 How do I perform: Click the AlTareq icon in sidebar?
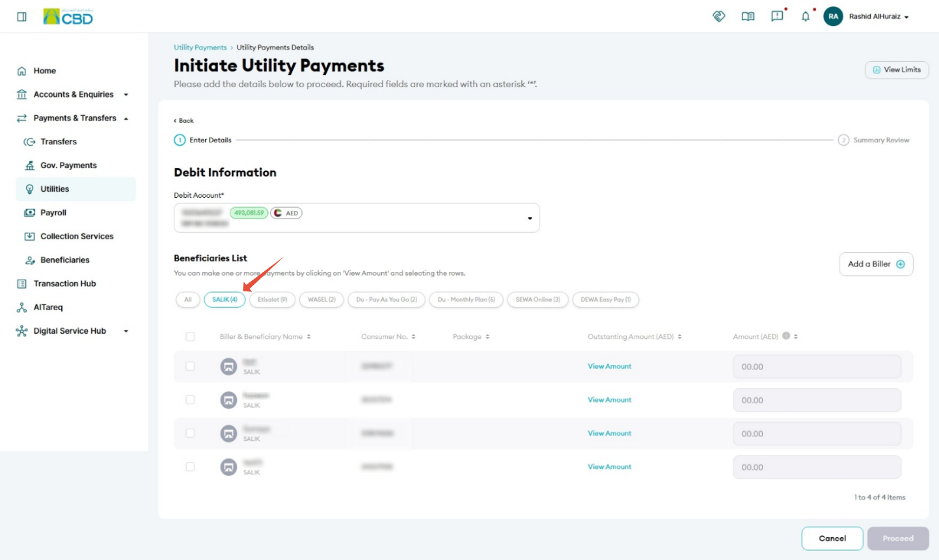coord(21,308)
